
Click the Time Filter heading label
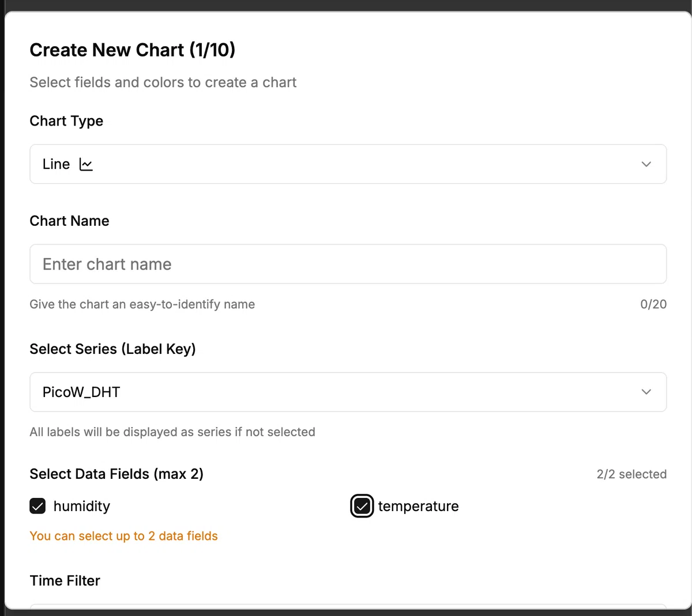(x=65, y=580)
